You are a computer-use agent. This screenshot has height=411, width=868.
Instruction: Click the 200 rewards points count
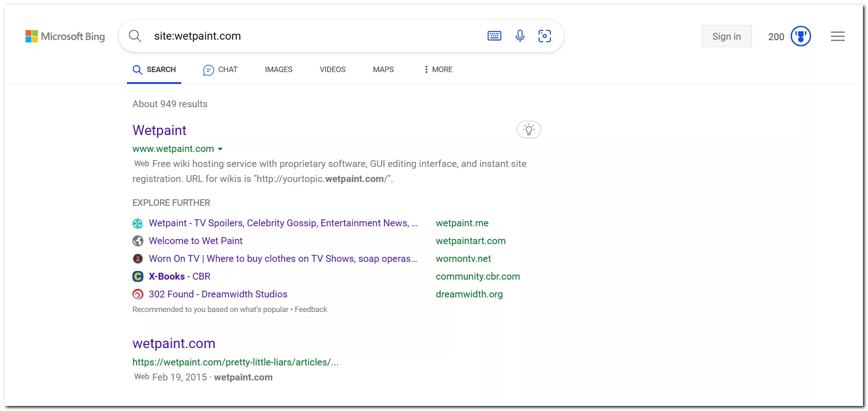(776, 37)
